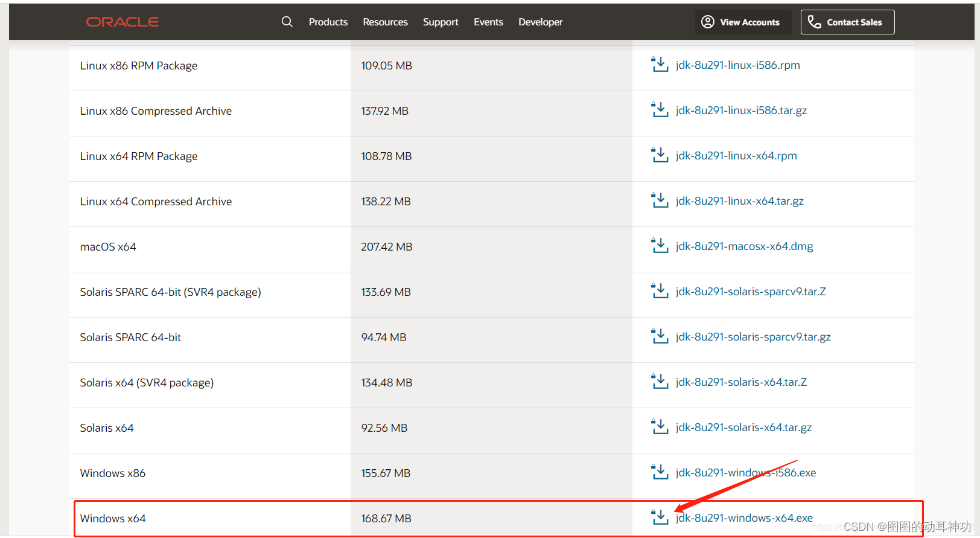Screen dimensions: 980x538
Task: Click download icon for jdk-8u291-linux-i586.rpm
Action: tap(660, 64)
